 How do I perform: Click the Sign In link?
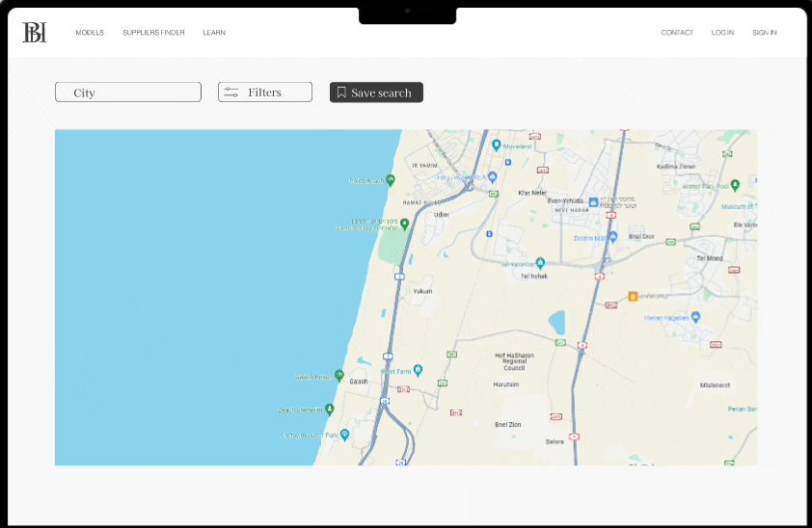tap(765, 33)
